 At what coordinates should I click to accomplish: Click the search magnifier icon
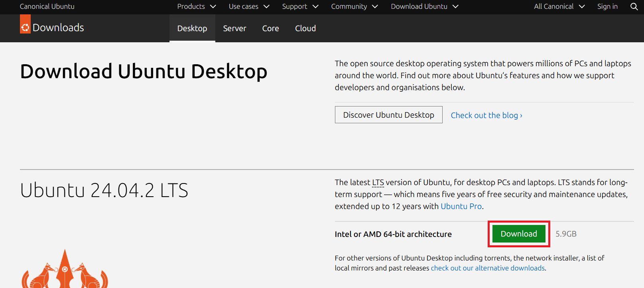(634, 6)
